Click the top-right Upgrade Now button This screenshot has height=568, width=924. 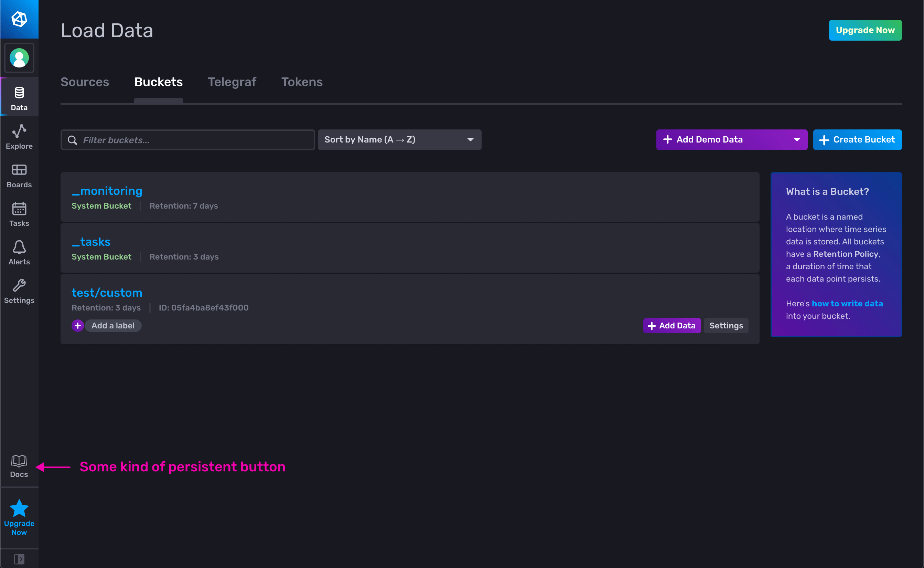(x=865, y=30)
